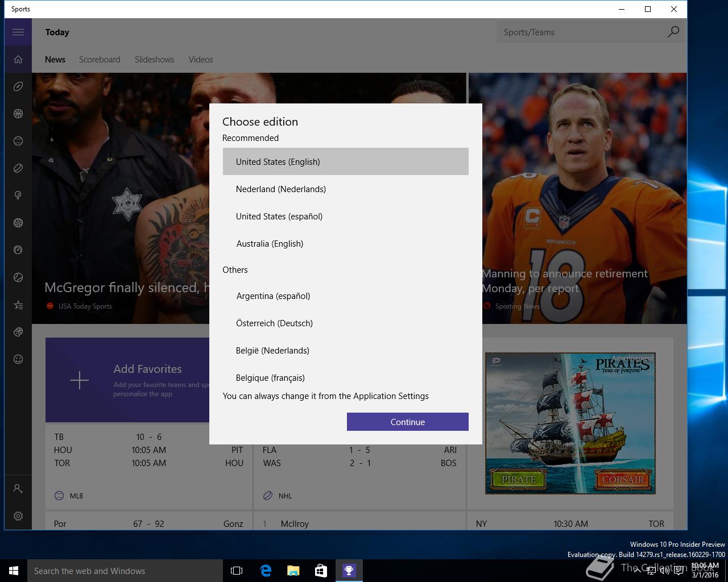Switch to the Scoreboard tab
This screenshot has height=582, width=728.
click(100, 60)
